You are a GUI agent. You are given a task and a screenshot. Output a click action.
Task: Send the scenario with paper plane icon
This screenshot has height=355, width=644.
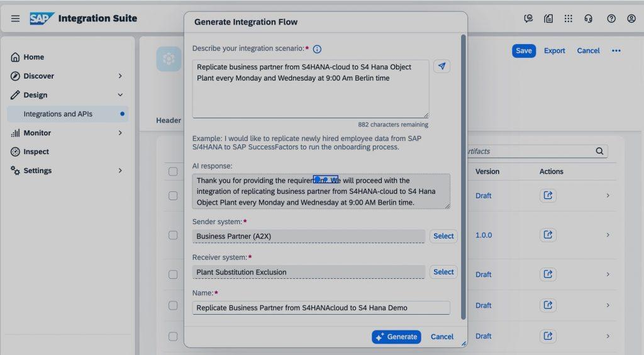click(x=441, y=66)
